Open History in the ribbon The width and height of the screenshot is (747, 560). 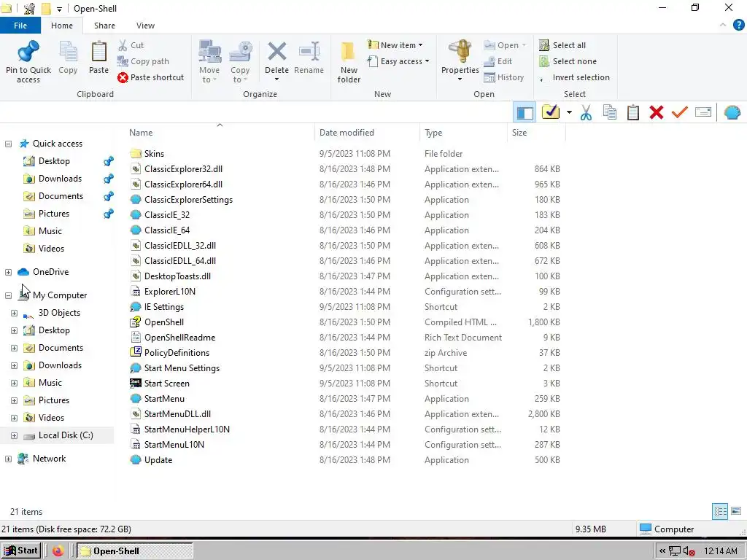coord(503,77)
